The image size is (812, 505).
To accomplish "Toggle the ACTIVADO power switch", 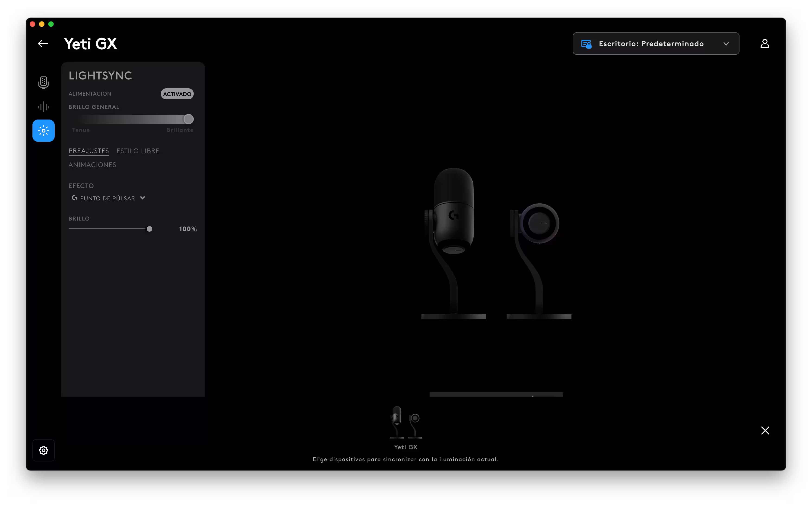I will [x=177, y=94].
